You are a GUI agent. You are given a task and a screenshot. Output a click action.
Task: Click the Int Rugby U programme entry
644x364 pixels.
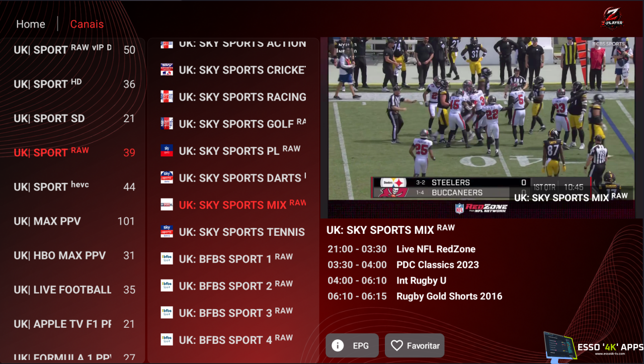(x=422, y=281)
